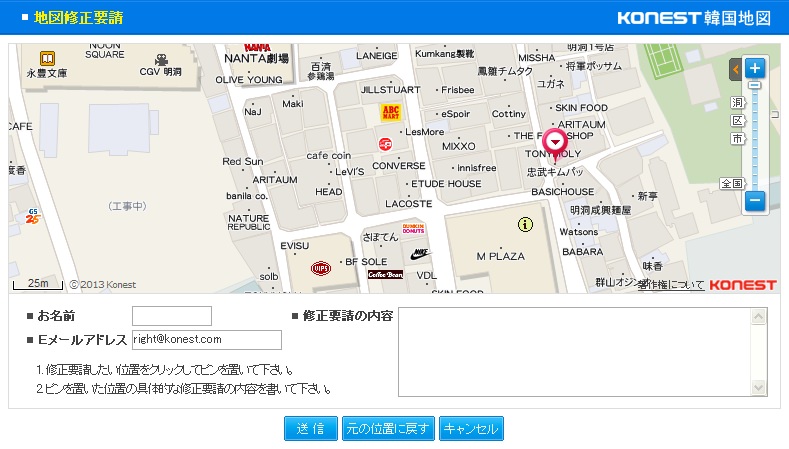Click the M PLAZA label

coord(501,256)
